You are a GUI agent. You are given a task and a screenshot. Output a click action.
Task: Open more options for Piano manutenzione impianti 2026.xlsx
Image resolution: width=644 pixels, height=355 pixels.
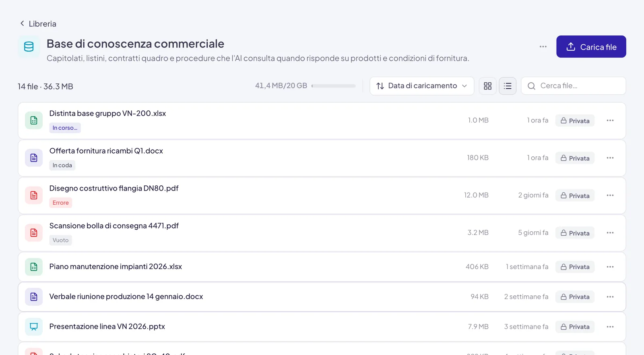610,267
